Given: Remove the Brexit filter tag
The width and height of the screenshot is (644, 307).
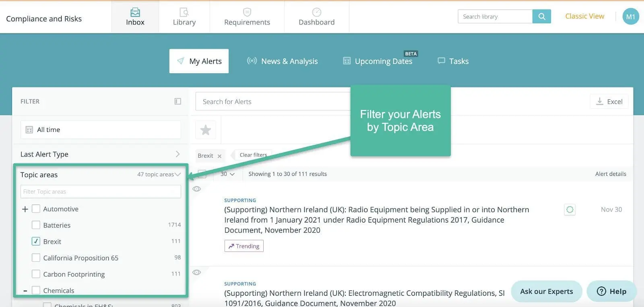Looking at the screenshot, I should tap(219, 156).
